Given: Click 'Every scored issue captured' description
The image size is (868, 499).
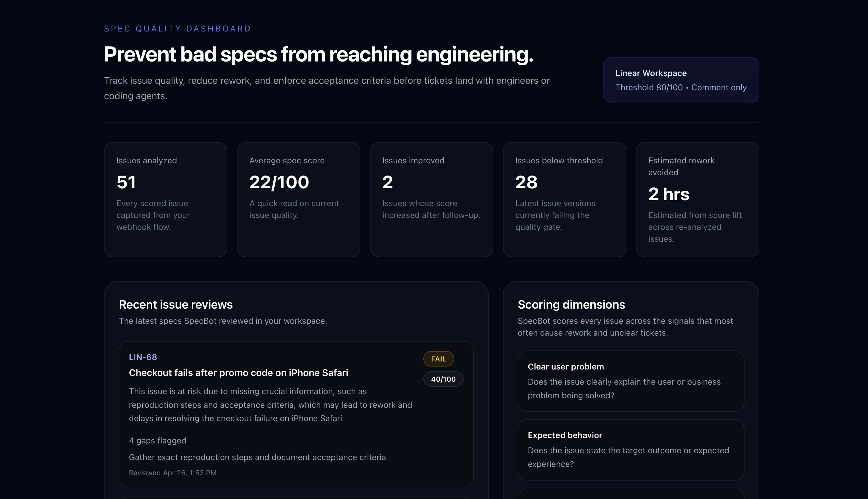Looking at the screenshot, I should pos(153,215).
